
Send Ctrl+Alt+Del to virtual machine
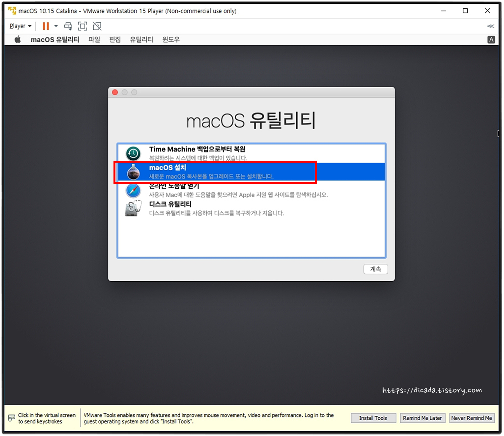68,26
